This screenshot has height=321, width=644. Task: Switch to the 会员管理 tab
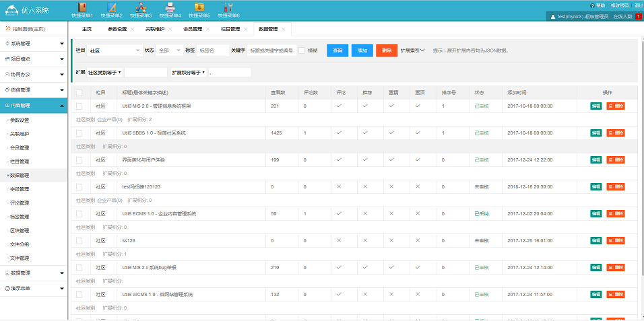193,29
